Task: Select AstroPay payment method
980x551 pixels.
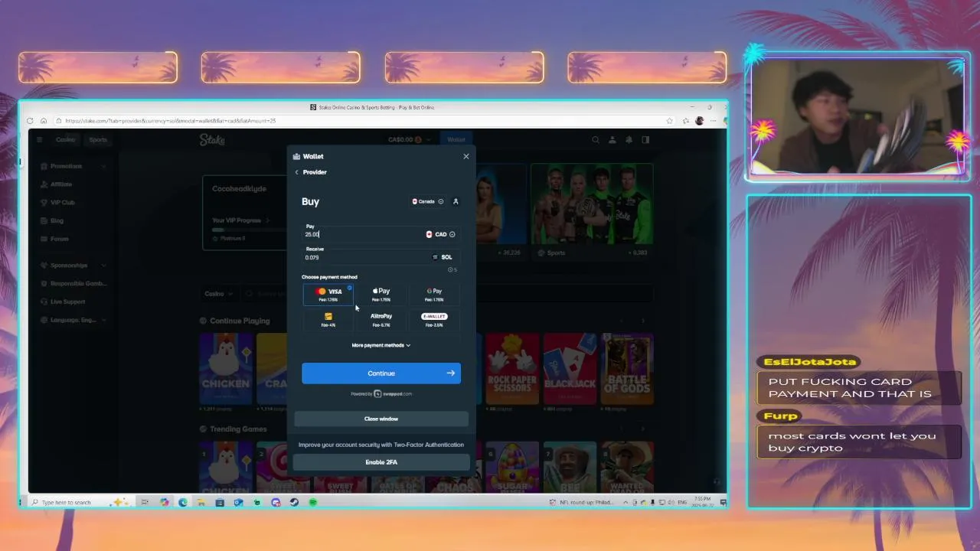Action: click(381, 320)
